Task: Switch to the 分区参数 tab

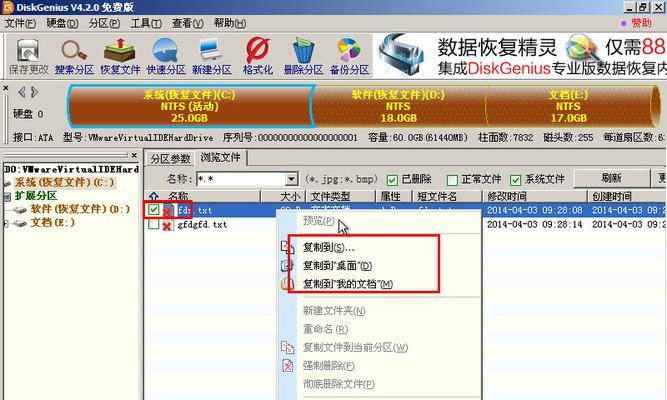Action: (x=170, y=159)
